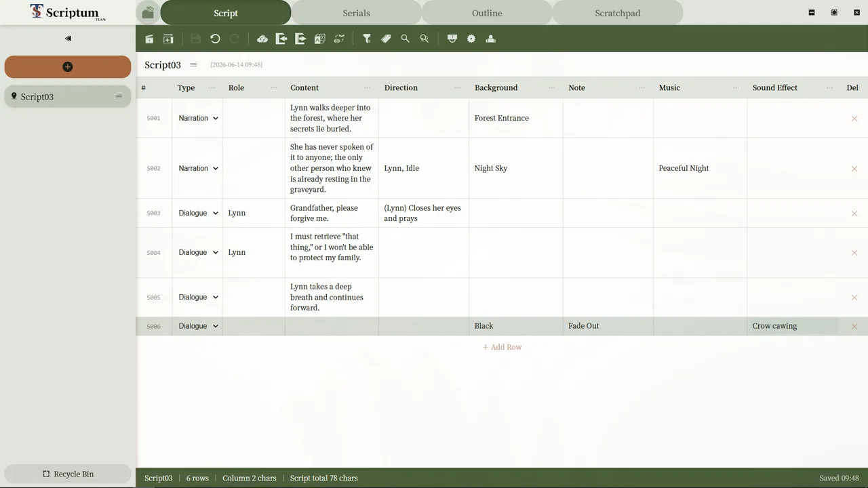Open the Type dropdown for row S001
This screenshot has height=488, width=868.
198,118
